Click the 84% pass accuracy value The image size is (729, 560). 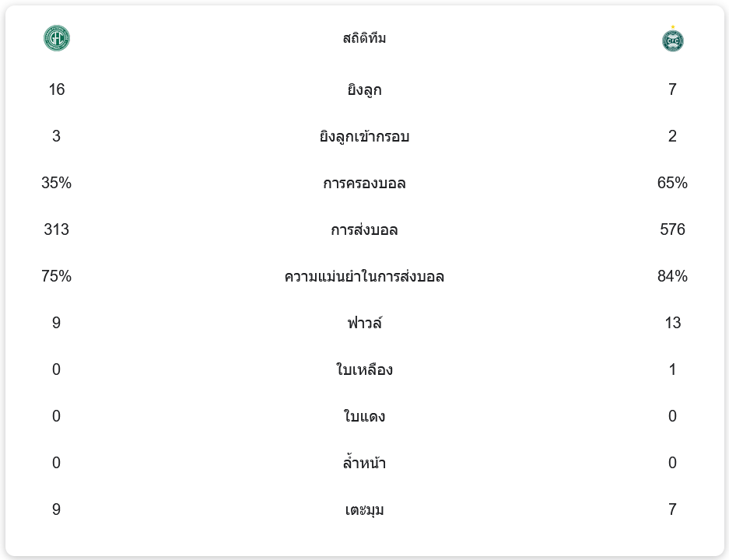(672, 276)
